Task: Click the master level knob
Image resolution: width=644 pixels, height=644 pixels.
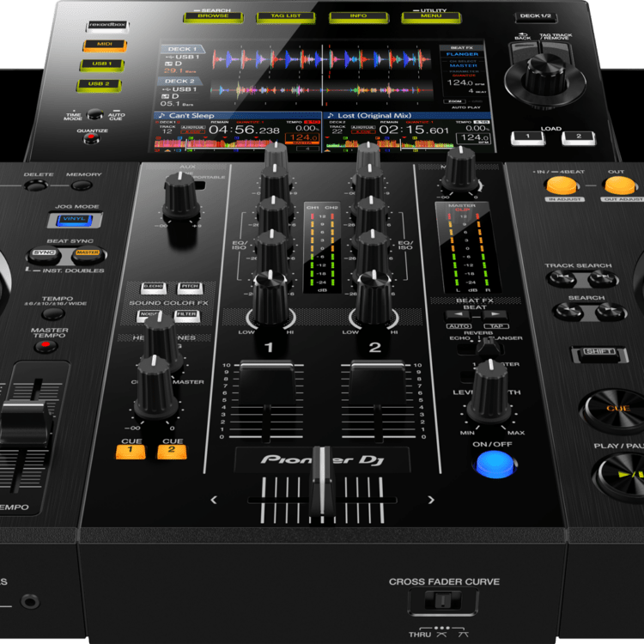Action: pos(460,168)
